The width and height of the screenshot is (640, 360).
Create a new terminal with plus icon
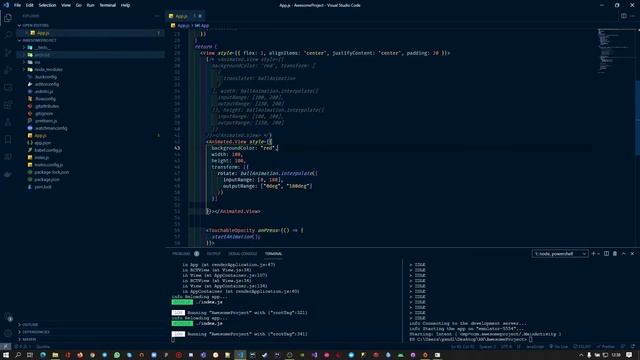pos(593,253)
